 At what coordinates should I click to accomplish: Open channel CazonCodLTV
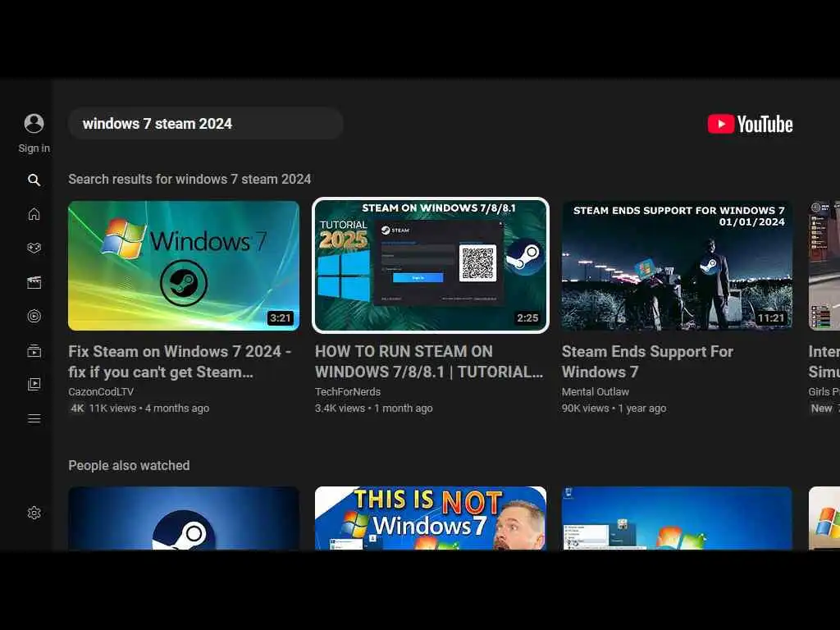click(101, 391)
